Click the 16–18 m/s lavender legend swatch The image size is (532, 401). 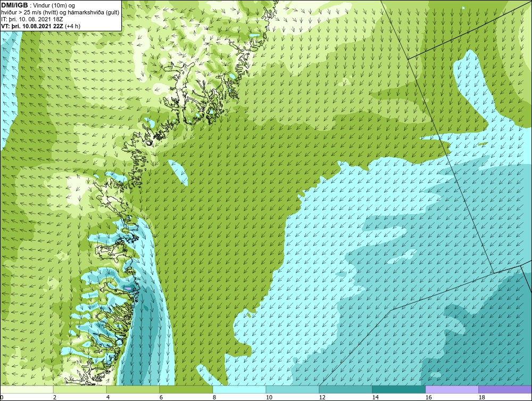coord(452,389)
